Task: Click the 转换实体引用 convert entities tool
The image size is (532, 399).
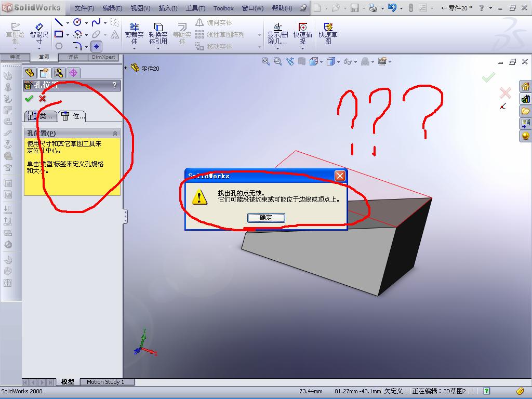Action: tap(158, 34)
